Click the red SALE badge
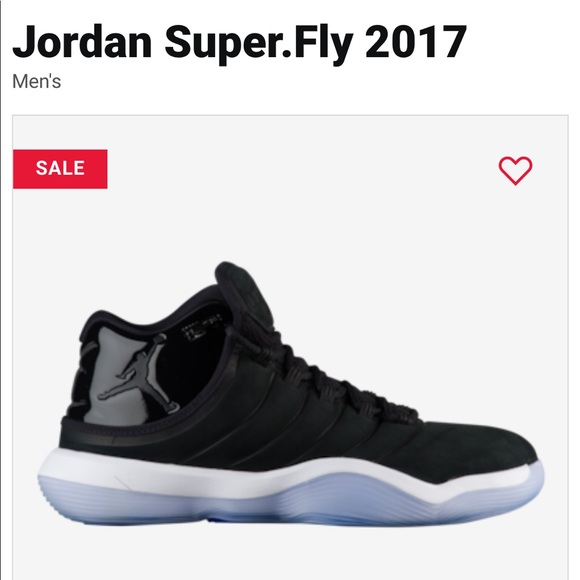The height and width of the screenshot is (580, 580). tap(60, 169)
